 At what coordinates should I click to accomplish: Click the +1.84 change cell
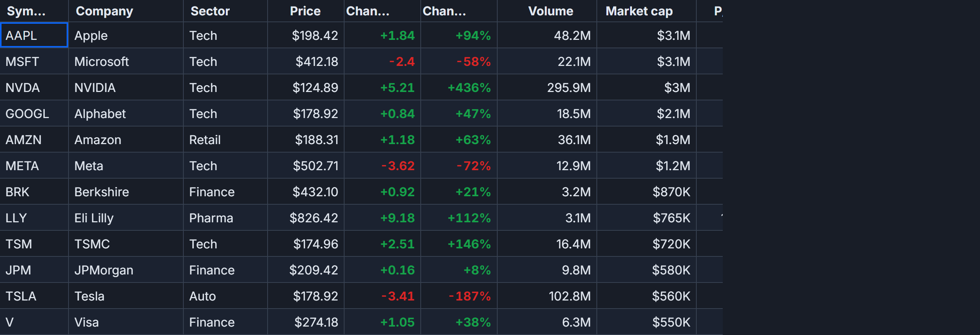(382, 35)
